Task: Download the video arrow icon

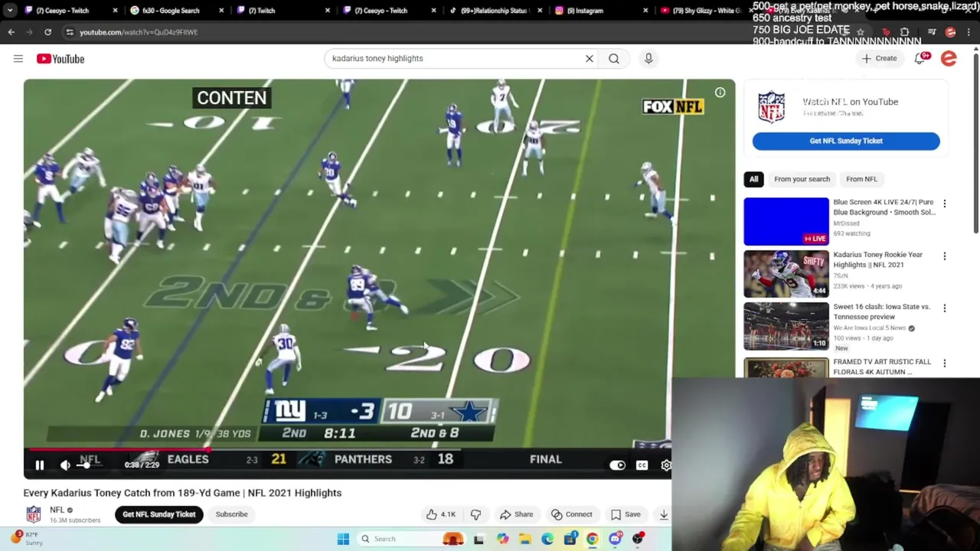Action: 663,514
